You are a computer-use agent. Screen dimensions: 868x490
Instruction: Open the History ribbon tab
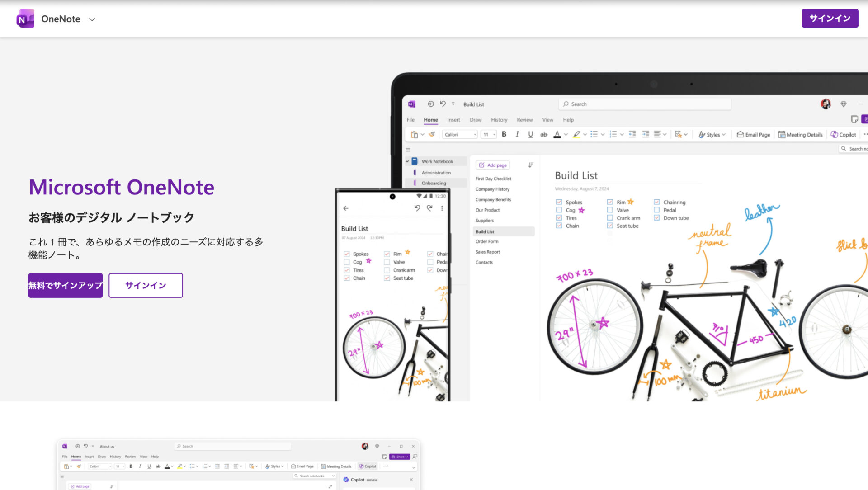(x=499, y=120)
